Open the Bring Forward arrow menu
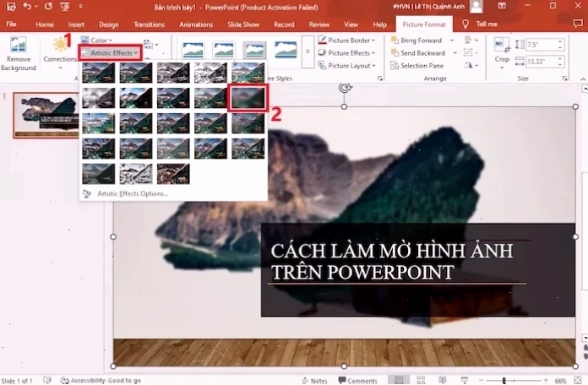The width and height of the screenshot is (588, 385). [452, 41]
